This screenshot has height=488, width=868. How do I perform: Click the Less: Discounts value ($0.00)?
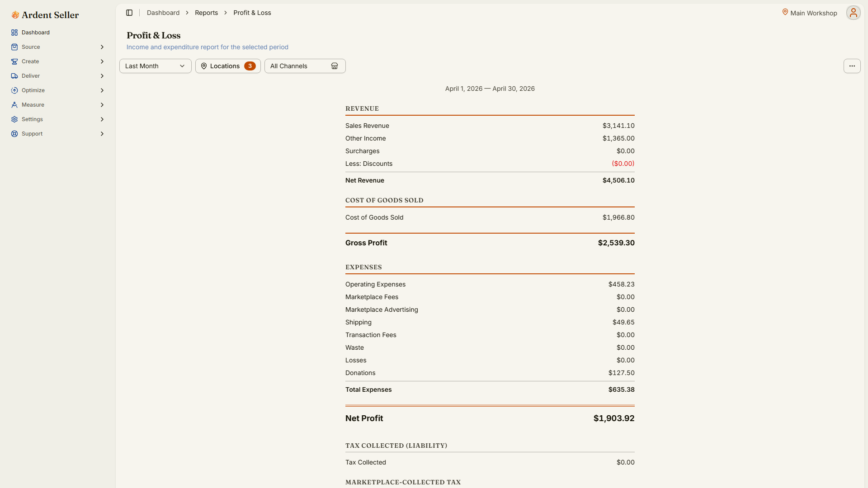(x=623, y=164)
